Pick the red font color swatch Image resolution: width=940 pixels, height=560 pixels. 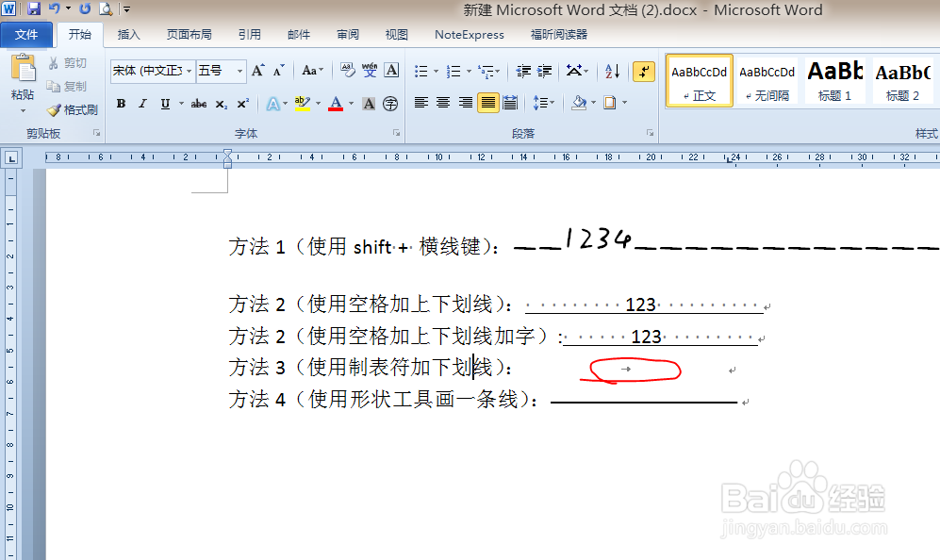coord(337,104)
